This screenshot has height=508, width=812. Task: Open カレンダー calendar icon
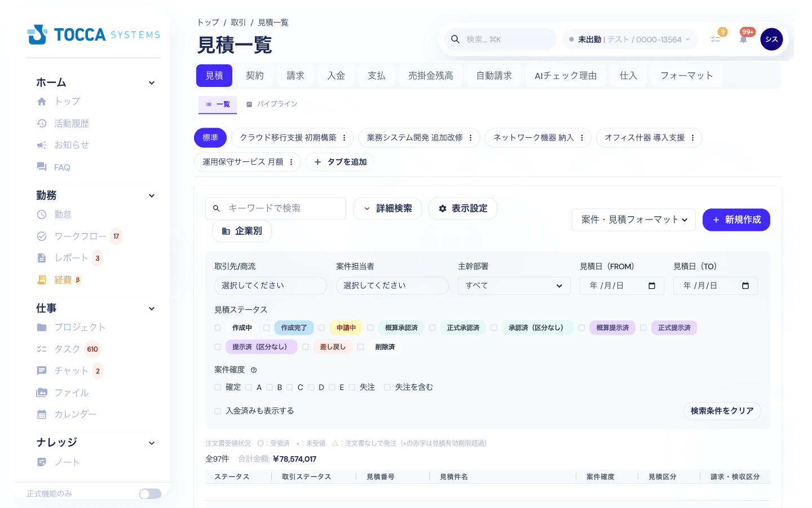[42, 414]
